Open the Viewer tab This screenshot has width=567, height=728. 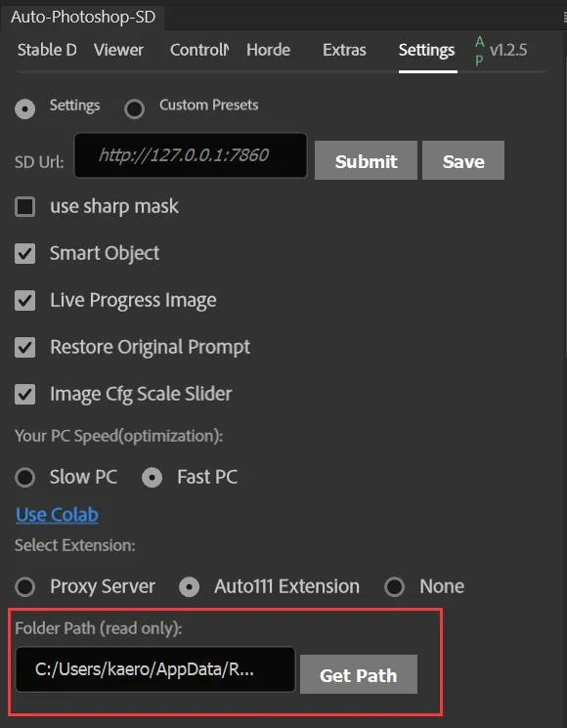119,50
